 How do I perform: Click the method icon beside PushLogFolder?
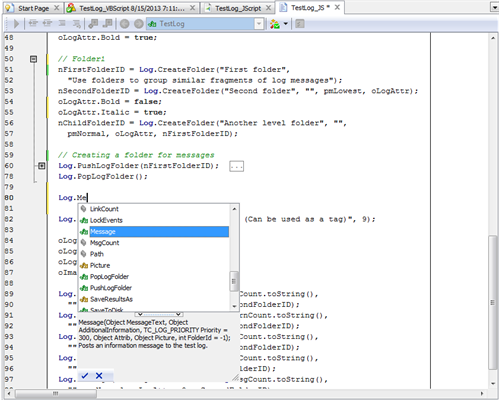(84, 288)
